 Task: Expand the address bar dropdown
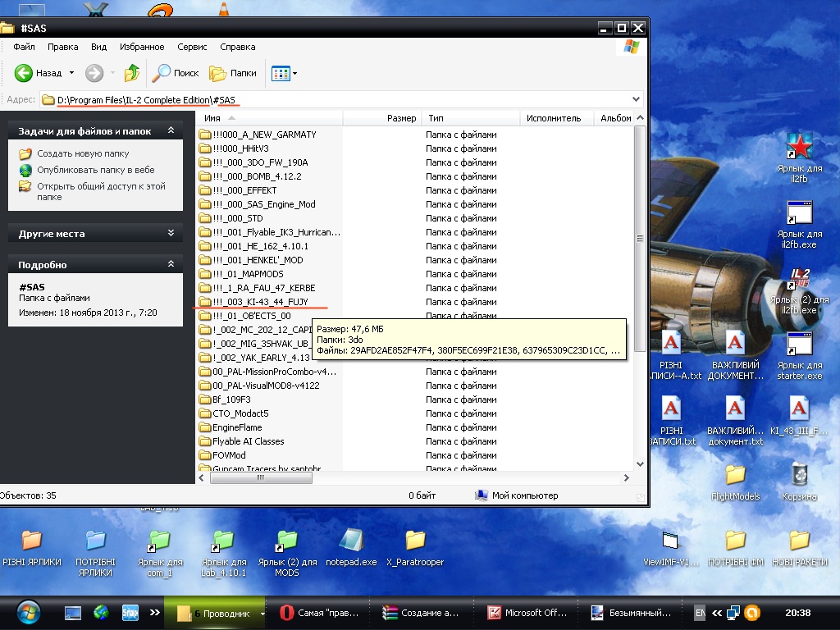click(x=637, y=99)
